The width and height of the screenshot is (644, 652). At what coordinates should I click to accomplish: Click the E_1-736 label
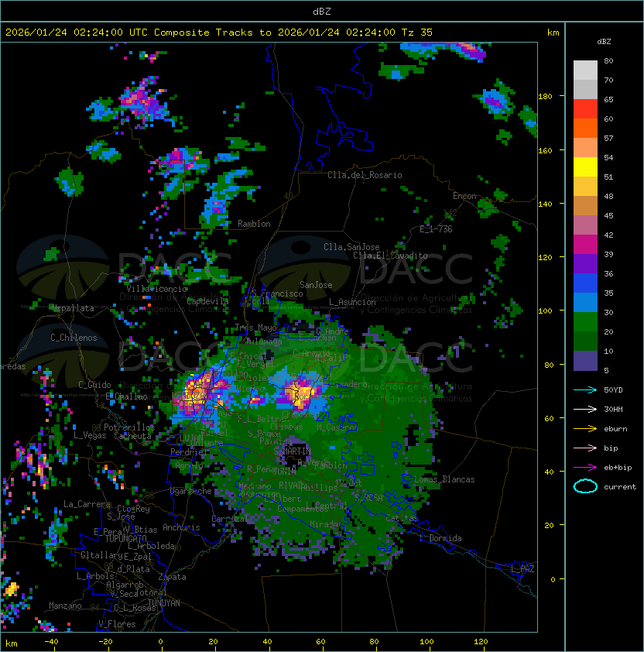pyautogui.click(x=436, y=229)
